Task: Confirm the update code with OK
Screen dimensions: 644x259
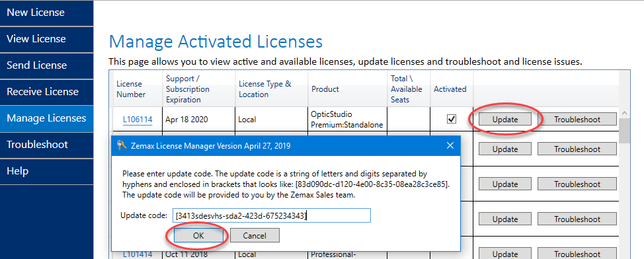Action: (198, 236)
